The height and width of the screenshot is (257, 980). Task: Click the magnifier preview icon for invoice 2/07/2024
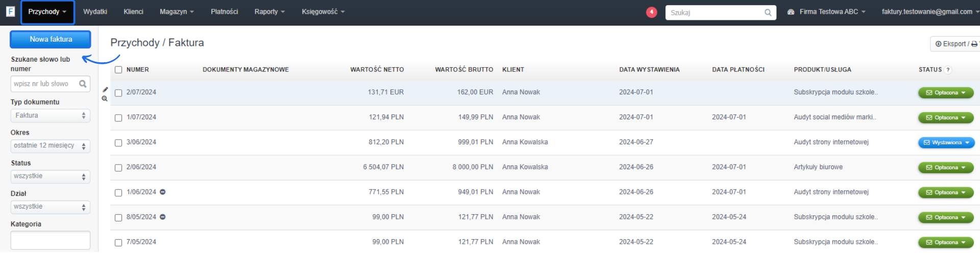105,99
